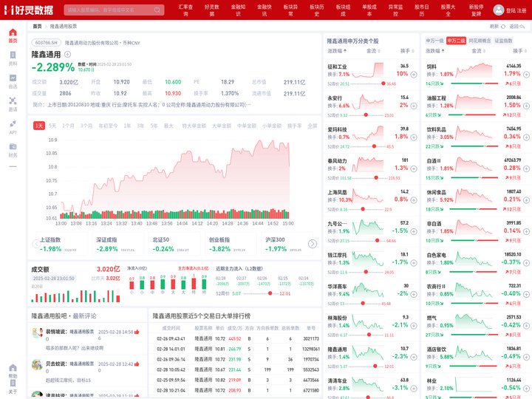Sort sector list by 涨跌幅 arrow
This screenshot has height=399, width=532.
(x=443, y=51)
